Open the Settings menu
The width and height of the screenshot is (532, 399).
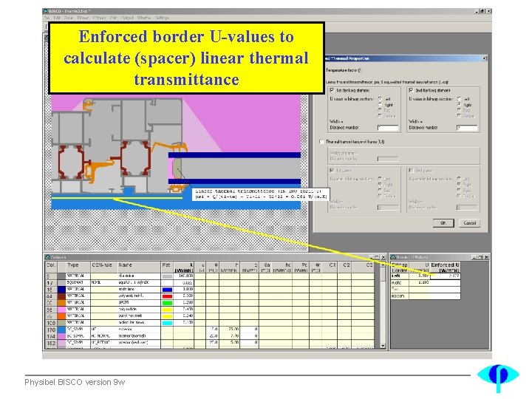(162, 18)
